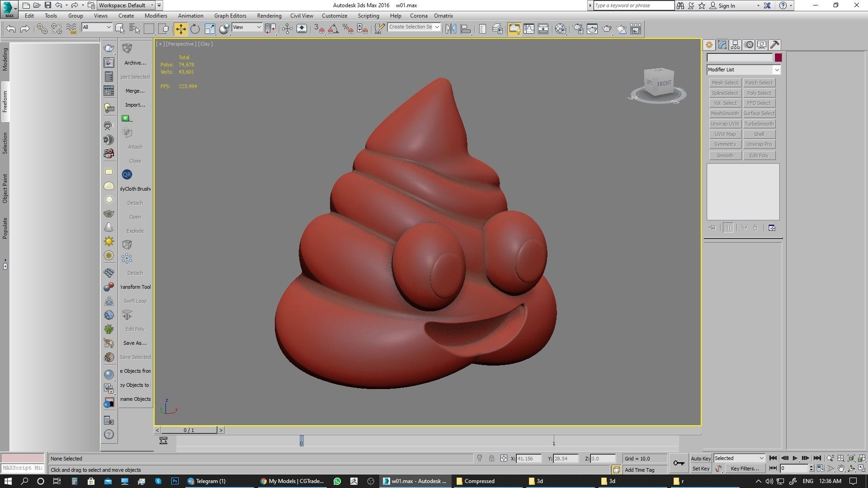
Task: Open Key Filters... button
Action: (745, 469)
